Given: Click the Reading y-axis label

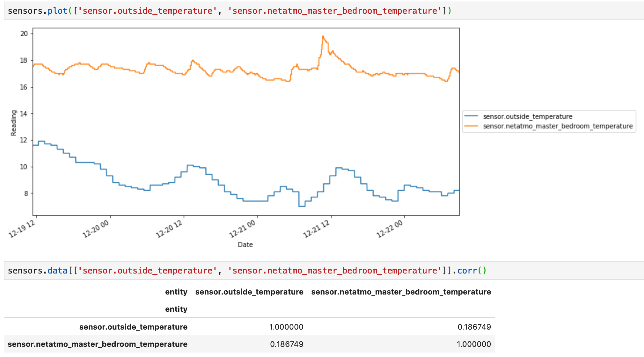Looking at the screenshot, I should click(13, 123).
